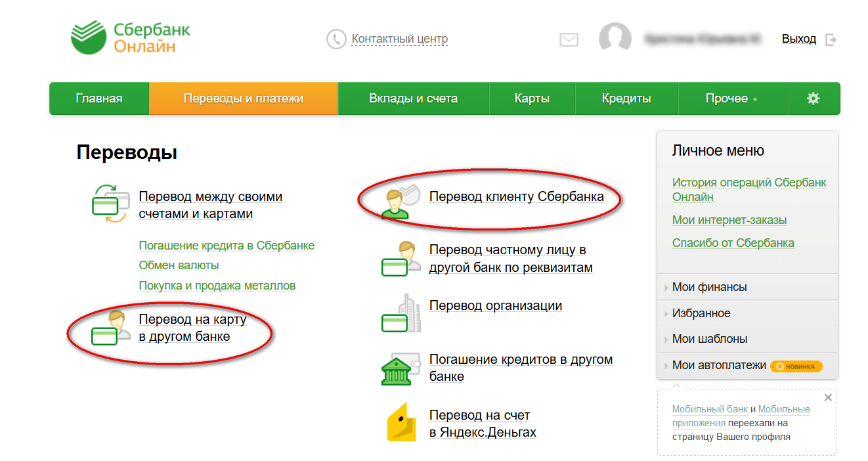868x461 pixels.
Task: Expand the Избранное section
Action: click(x=701, y=313)
